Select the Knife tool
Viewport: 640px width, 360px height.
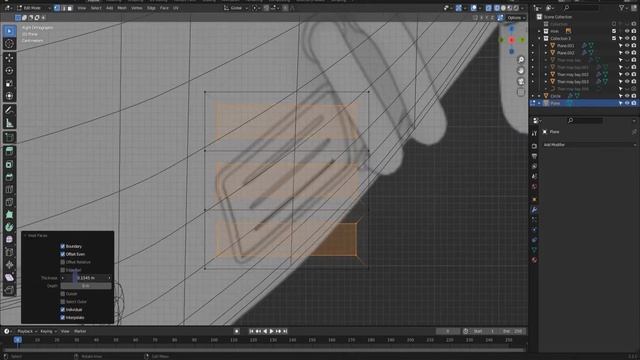[9, 202]
